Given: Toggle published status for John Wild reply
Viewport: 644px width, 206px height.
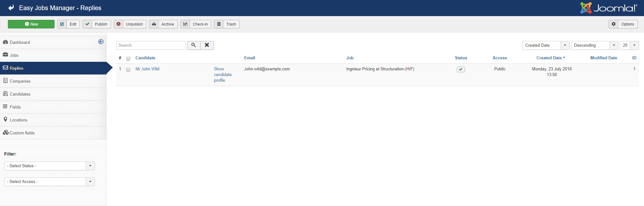Looking at the screenshot, I should (461, 69).
